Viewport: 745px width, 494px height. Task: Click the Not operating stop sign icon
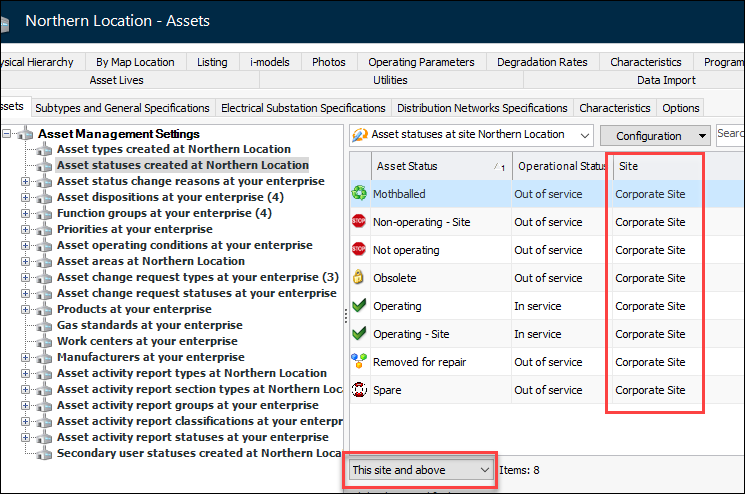click(x=360, y=250)
